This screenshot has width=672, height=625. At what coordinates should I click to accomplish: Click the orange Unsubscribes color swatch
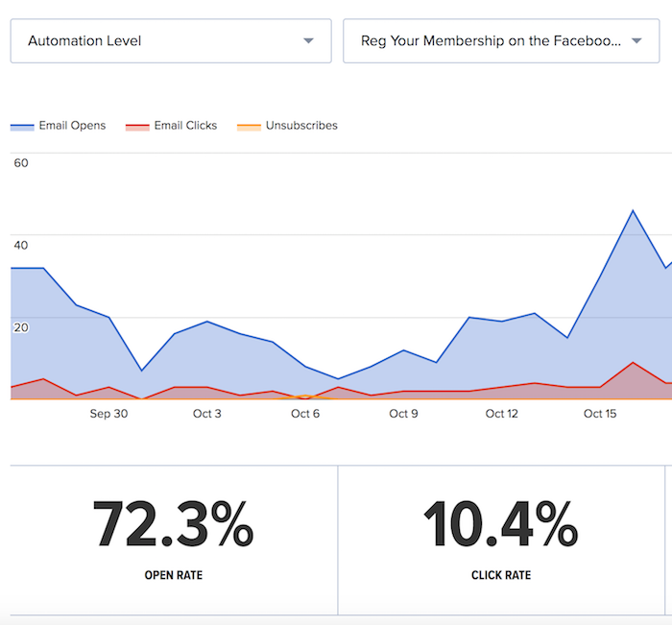click(x=249, y=127)
